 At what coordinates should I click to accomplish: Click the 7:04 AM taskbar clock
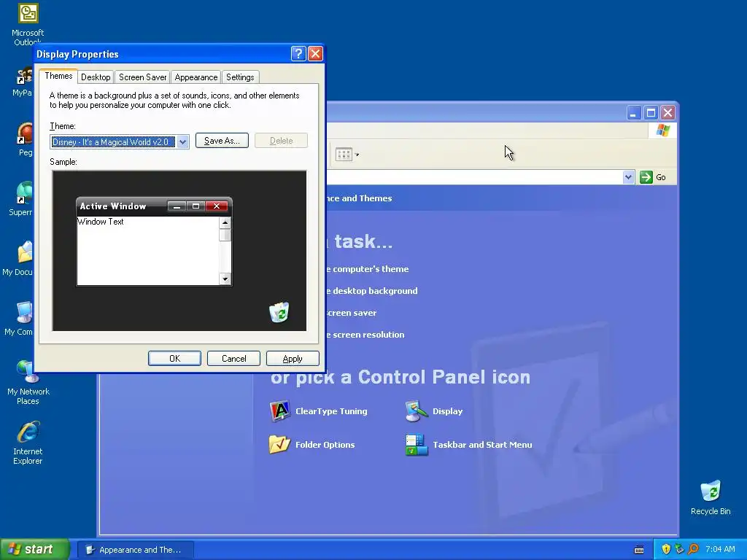point(720,550)
